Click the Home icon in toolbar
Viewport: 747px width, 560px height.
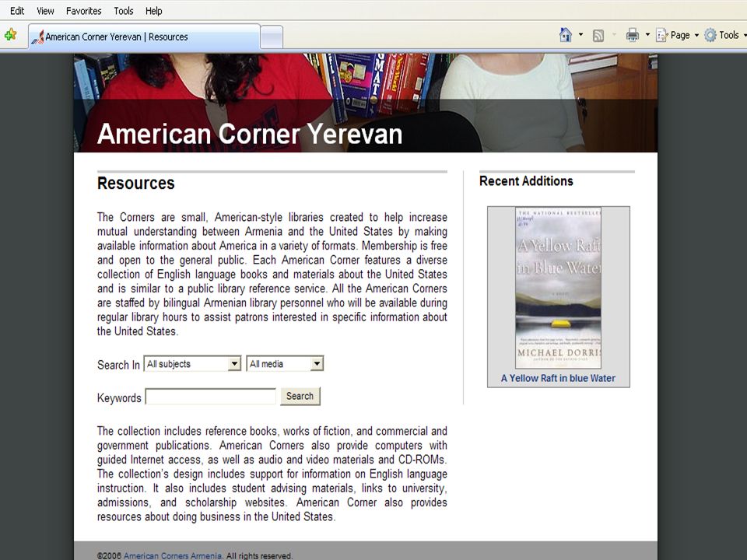[x=566, y=35]
